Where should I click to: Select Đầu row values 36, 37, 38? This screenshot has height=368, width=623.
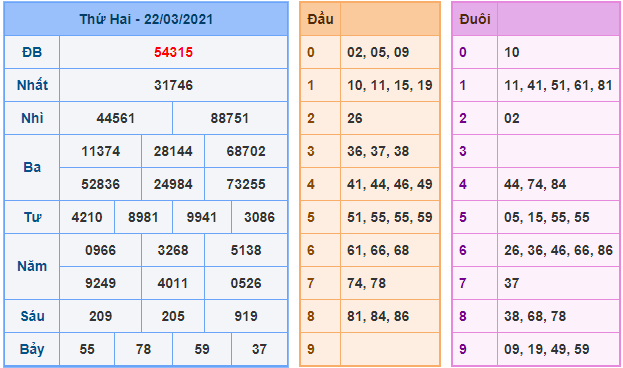click(378, 151)
